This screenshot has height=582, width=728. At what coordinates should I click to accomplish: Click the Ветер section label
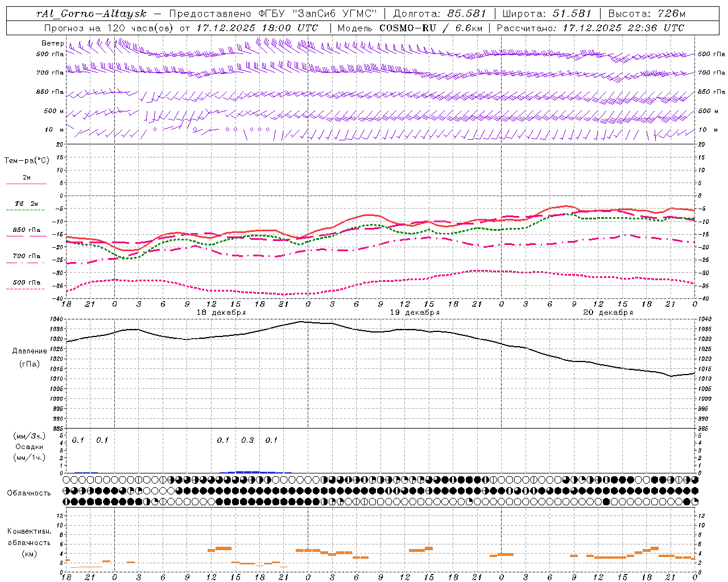(52, 43)
